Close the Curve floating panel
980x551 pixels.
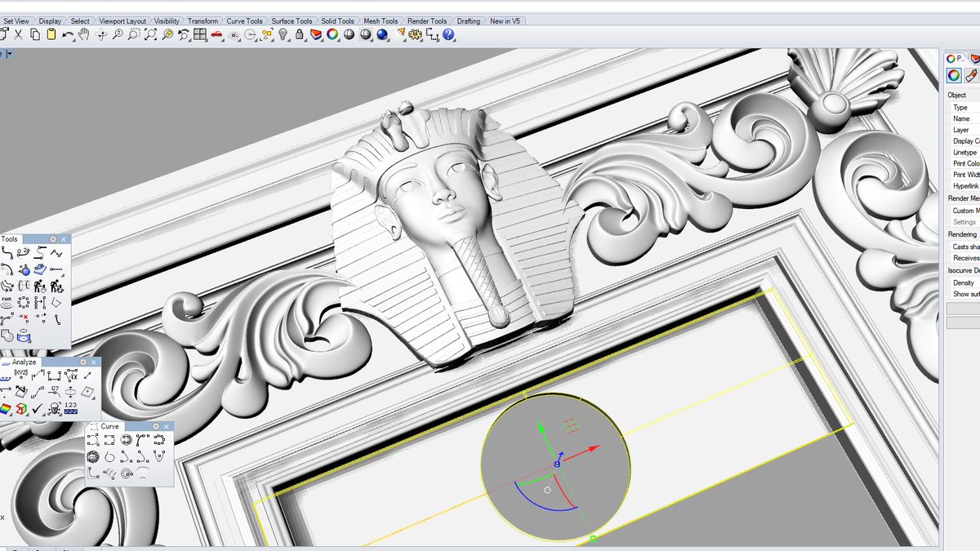tap(167, 426)
